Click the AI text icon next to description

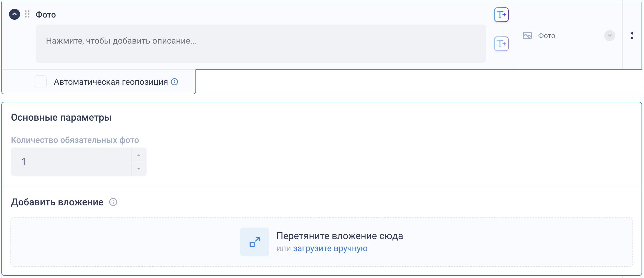point(501,44)
